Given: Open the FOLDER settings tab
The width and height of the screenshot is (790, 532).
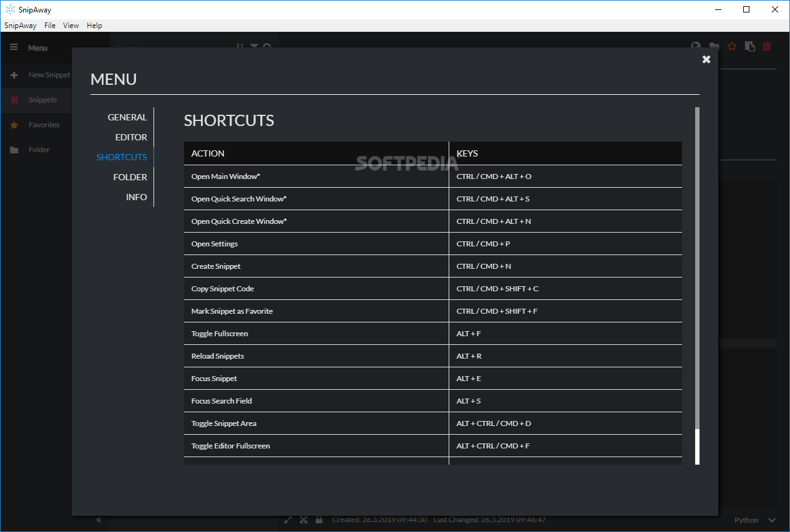Looking at the screenshot, I should coord(130,177).
